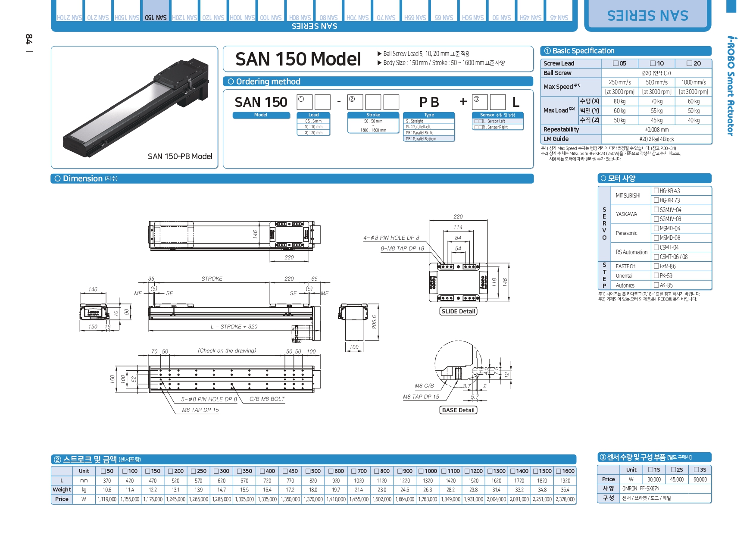Click the 1000 mm/s max speed value

pos(694,82)
